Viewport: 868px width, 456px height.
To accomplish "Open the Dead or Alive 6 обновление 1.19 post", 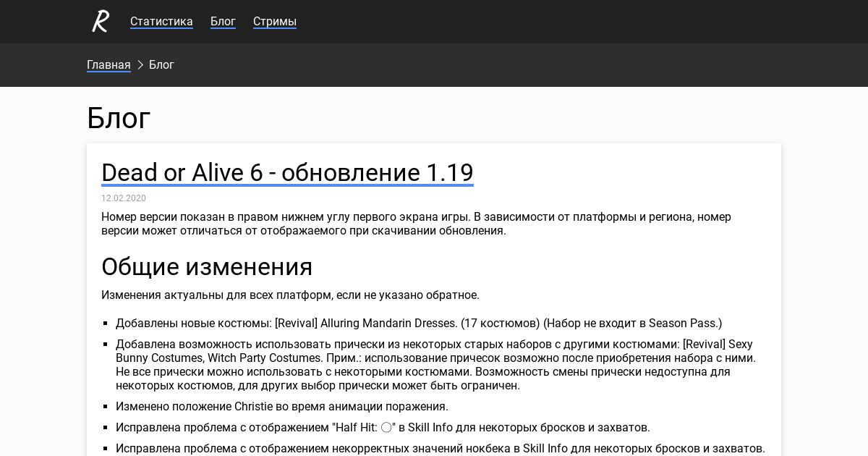I will [x=287, y=172].
